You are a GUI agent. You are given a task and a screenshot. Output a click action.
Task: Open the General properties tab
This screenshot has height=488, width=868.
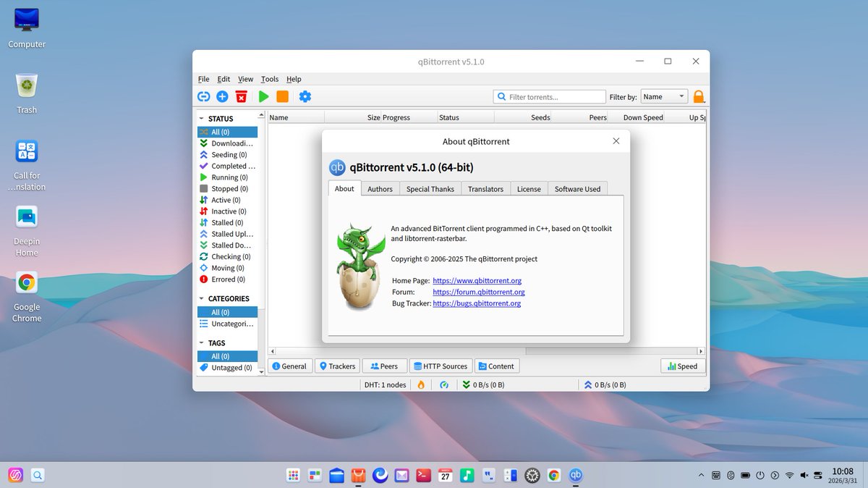[x=290, y=366]
